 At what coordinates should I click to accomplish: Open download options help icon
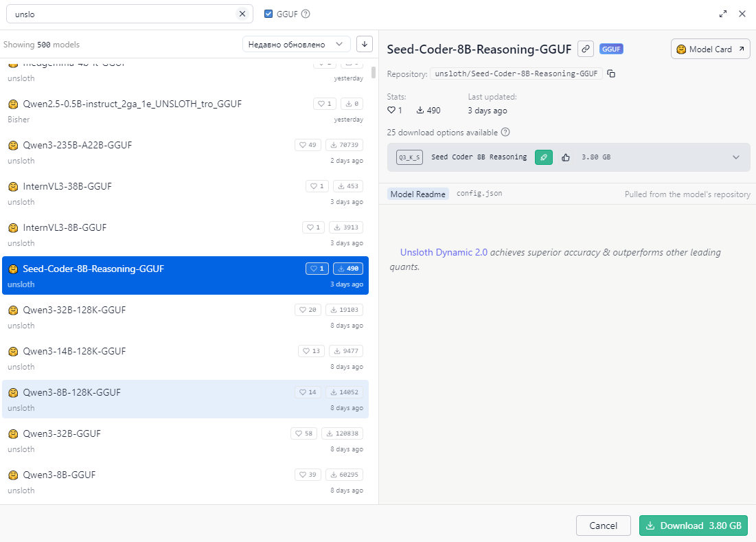(x=505, y=132)
